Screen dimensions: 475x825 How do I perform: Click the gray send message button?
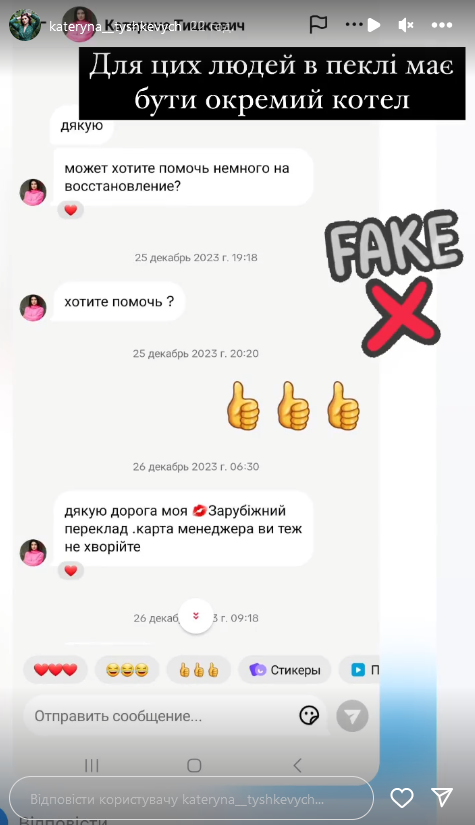click(x=352, y=716)
